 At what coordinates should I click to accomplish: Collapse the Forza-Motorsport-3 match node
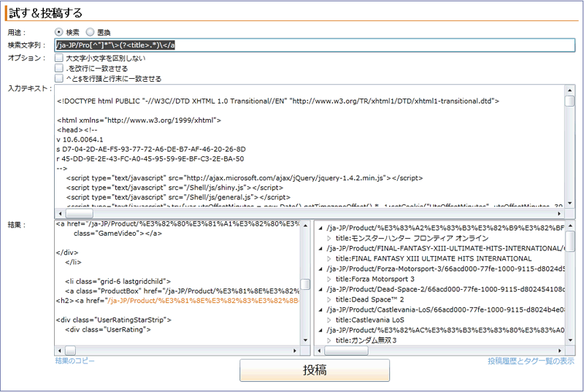320,269
